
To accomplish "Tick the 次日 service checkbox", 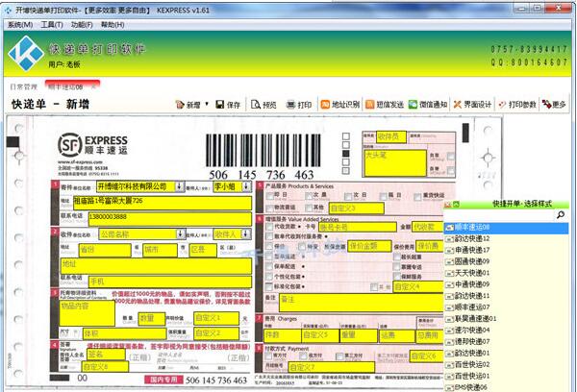I will coord(347,196).
